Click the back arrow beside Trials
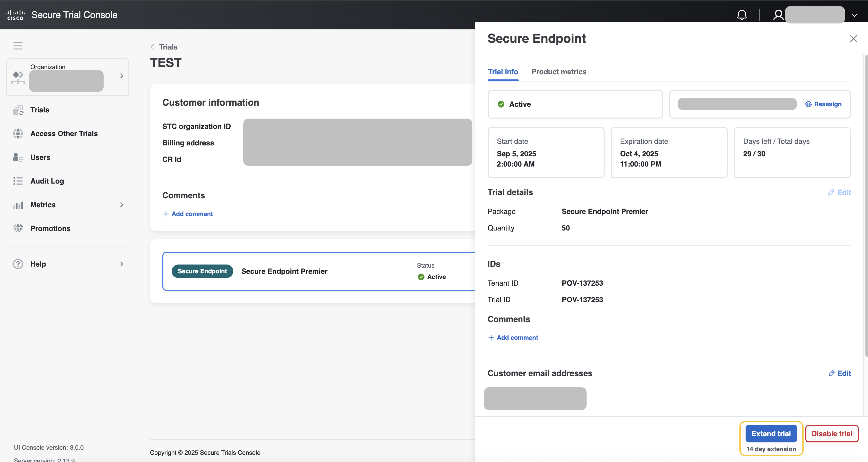 click(x=154, y=47)
